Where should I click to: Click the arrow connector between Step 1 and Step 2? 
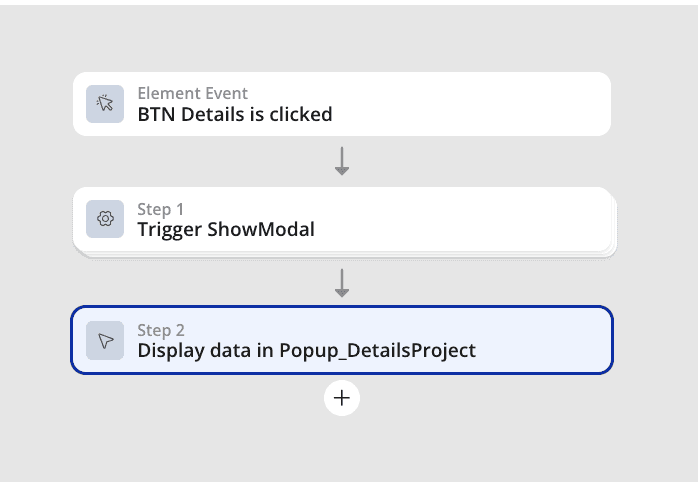pos(342,283)
